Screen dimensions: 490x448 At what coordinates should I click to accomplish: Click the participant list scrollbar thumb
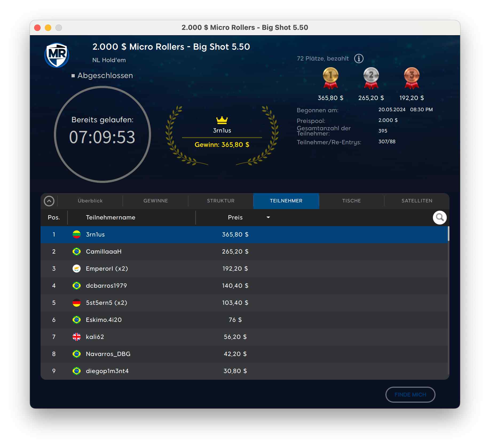tap(448, 234)
